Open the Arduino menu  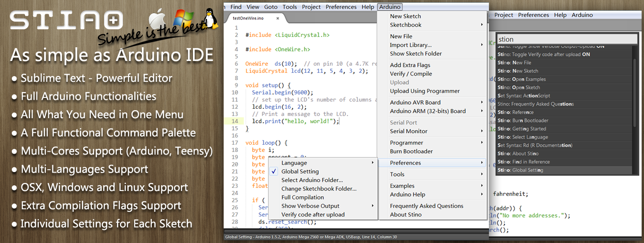(390, 7)
